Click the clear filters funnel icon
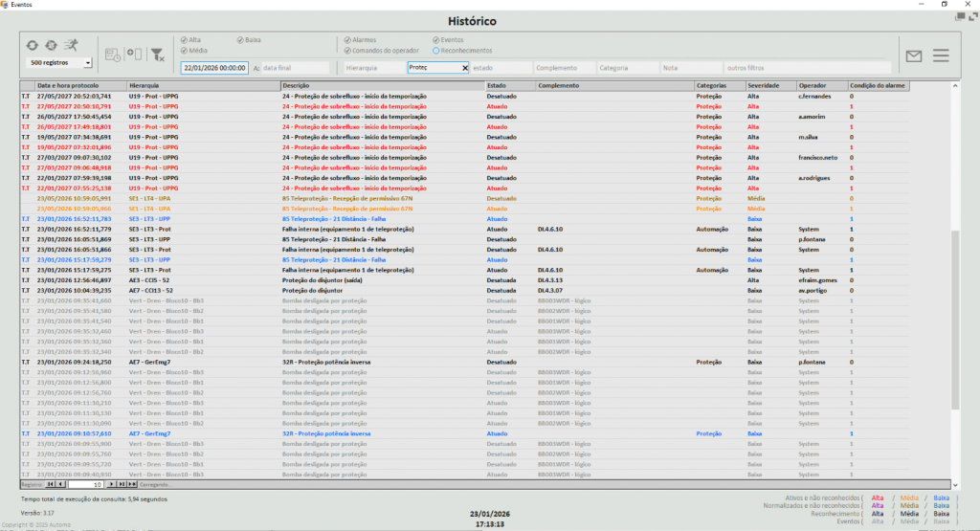Image resolution: width=980 pixels, height=531 pixels. tap(158, 55)
